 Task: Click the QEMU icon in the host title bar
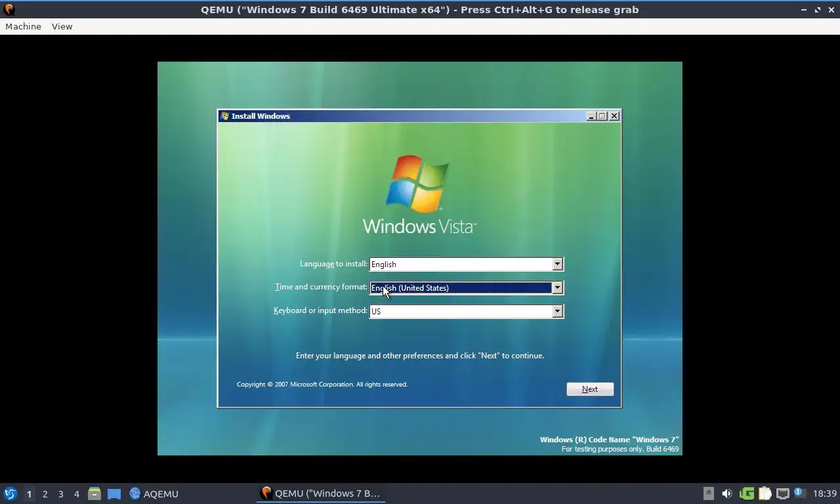[x=9, y=9]
